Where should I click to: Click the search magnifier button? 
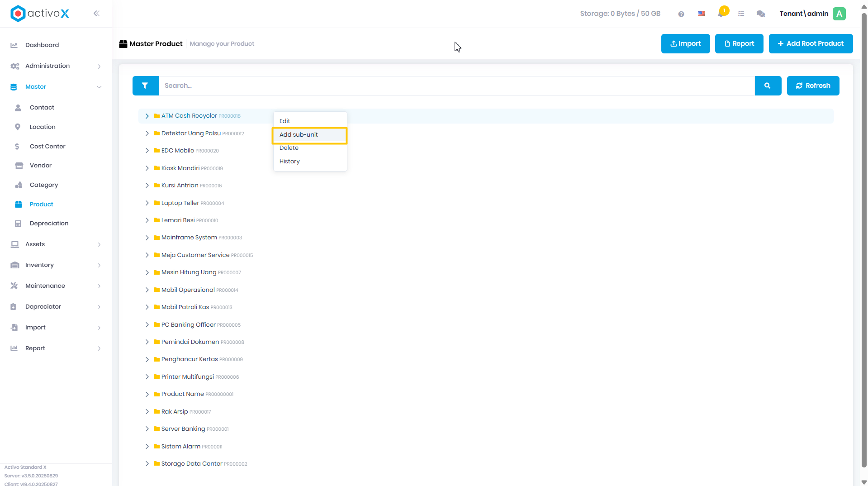tap(768, 86)
